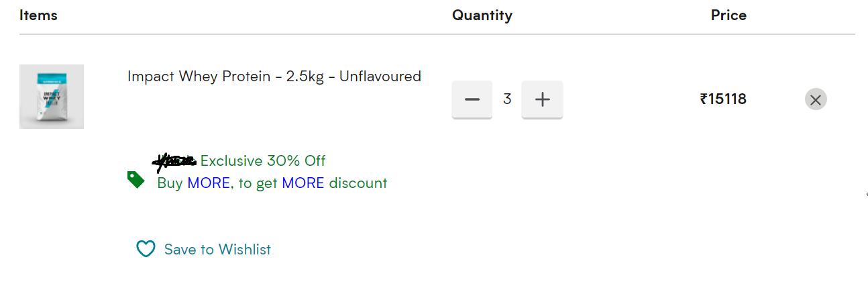Open the whey protein product thumbnail
868x290 pixels.
[x=52, y=97]
